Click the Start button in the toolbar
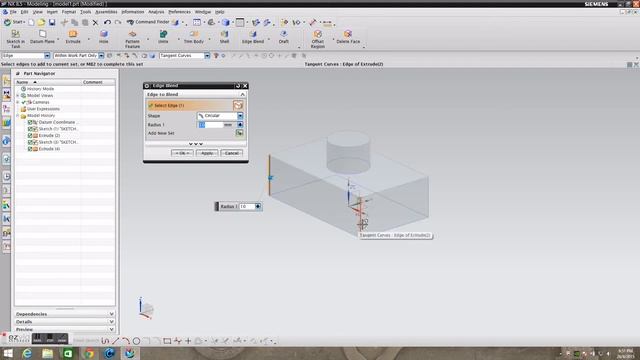 14,22
